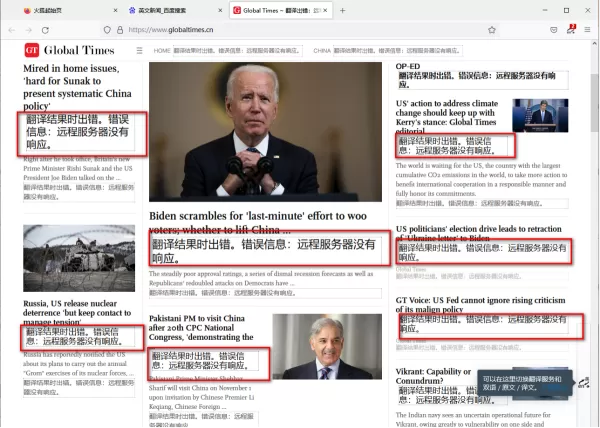Reload the current page
600x428 pixels.
coord(45,30)
